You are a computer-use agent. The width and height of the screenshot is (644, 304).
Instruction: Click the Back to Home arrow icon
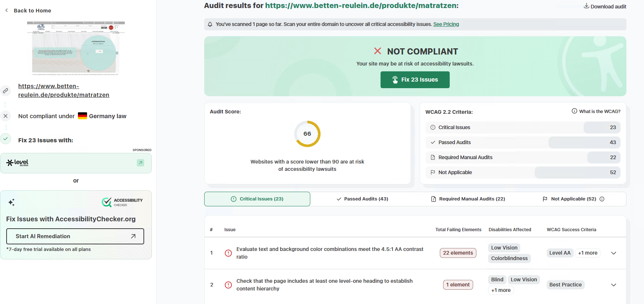point(7,10)
